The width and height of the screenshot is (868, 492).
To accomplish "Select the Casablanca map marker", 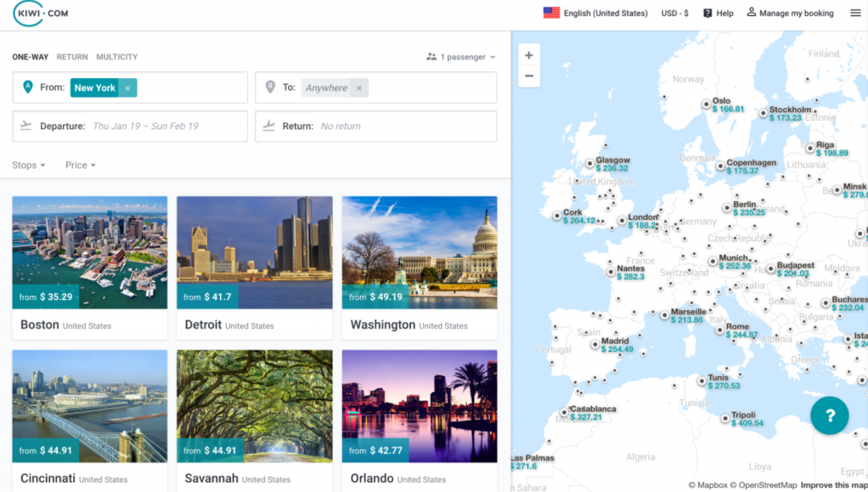I will tap(564, 413).
